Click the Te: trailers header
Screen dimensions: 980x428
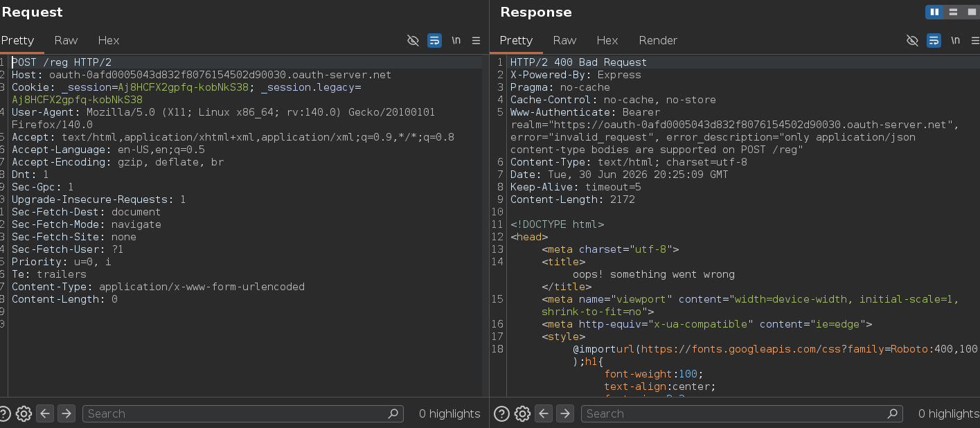(x=49, y=274)
